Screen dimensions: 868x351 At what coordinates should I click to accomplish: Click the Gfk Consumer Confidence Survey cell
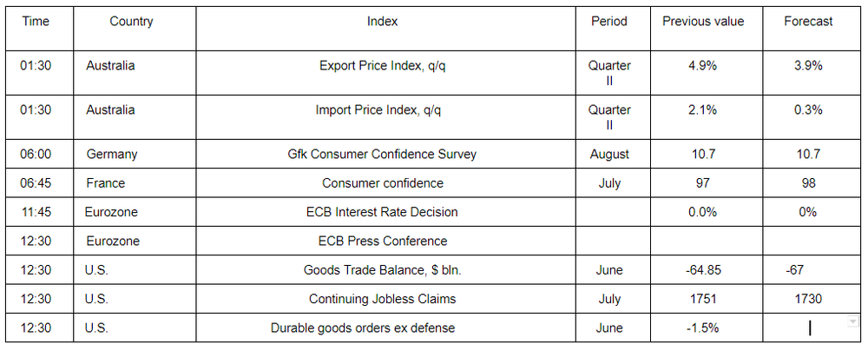tap(385, 154)
